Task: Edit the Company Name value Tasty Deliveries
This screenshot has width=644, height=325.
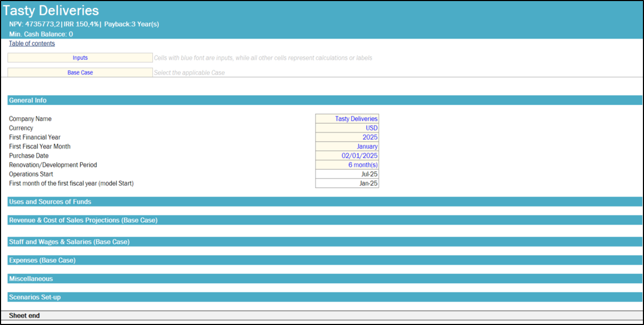Action: [347, 119]
